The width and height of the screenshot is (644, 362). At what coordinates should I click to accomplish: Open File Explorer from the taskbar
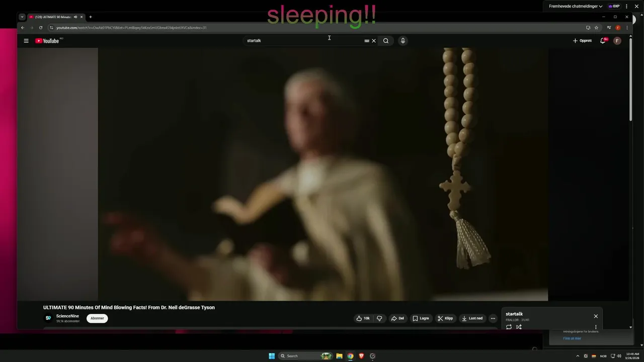339,356
